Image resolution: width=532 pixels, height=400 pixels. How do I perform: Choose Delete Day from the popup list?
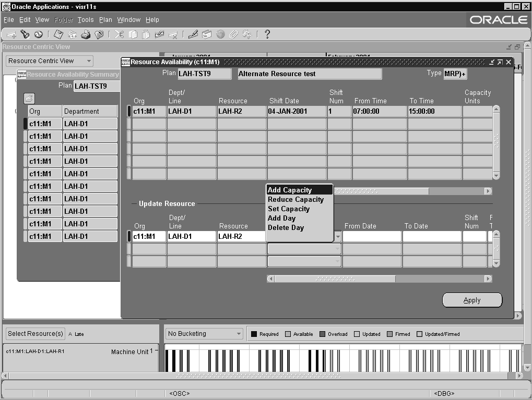tap(299, 228)
